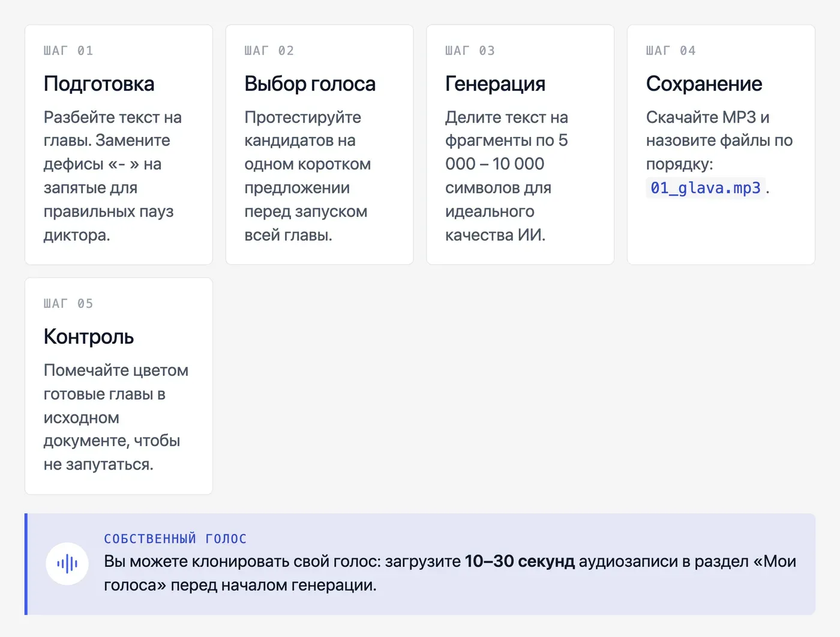Screen dimensions: 840x637
Task: Click the 01_glava.mp3 filename code
Action: 706,188
